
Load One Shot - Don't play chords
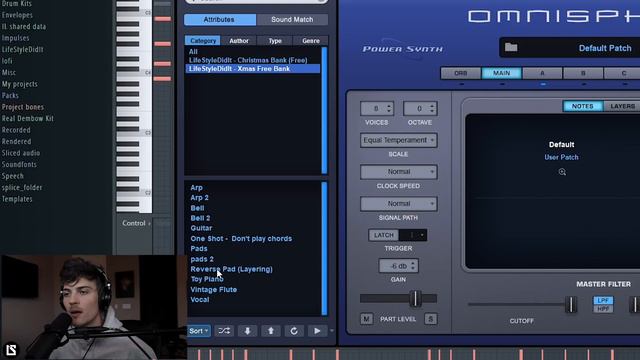click(x=241, y=238)
